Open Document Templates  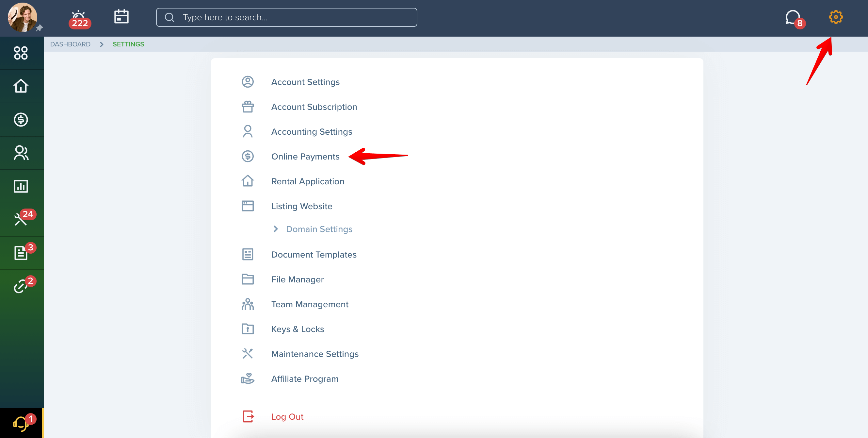click(x=314, y=255)
